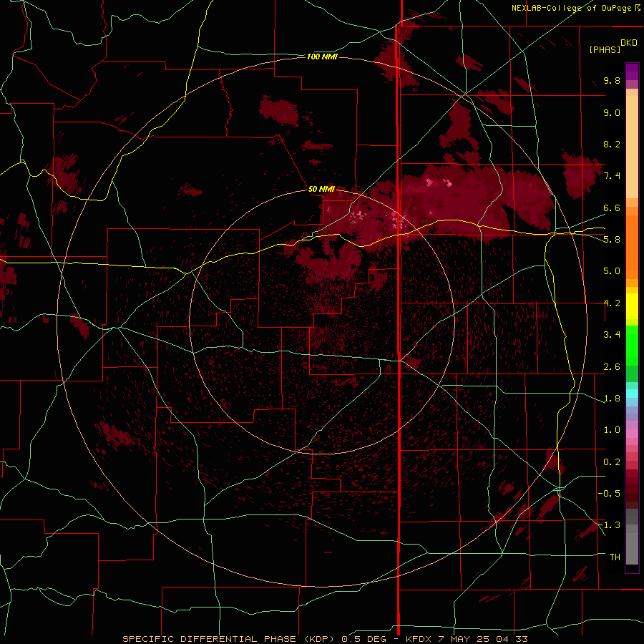644x644 pixels.
Task: Click the 50 NMI range ring label
Action: click(x=321, y=189)
